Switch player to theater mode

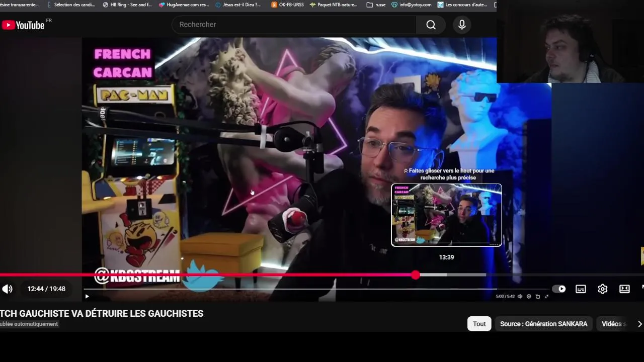click(x=624, y=289)
